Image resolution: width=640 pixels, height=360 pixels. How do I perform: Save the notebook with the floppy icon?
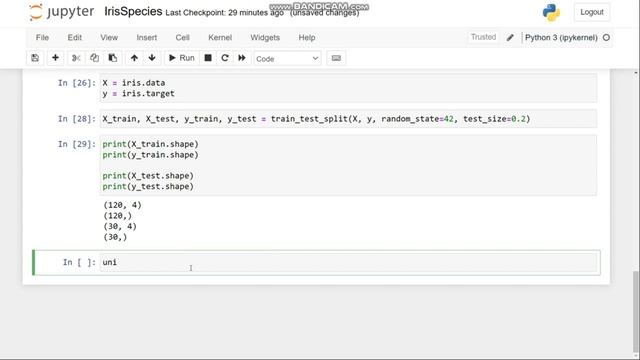click(x=35, y=58)
